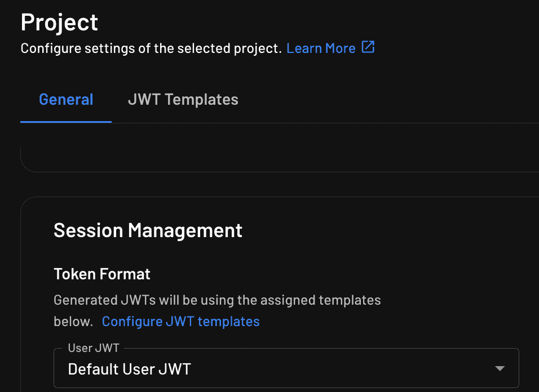This screenshot has width=539, height=392.
Task: Click the Learn More link
Action: [321, 48]
